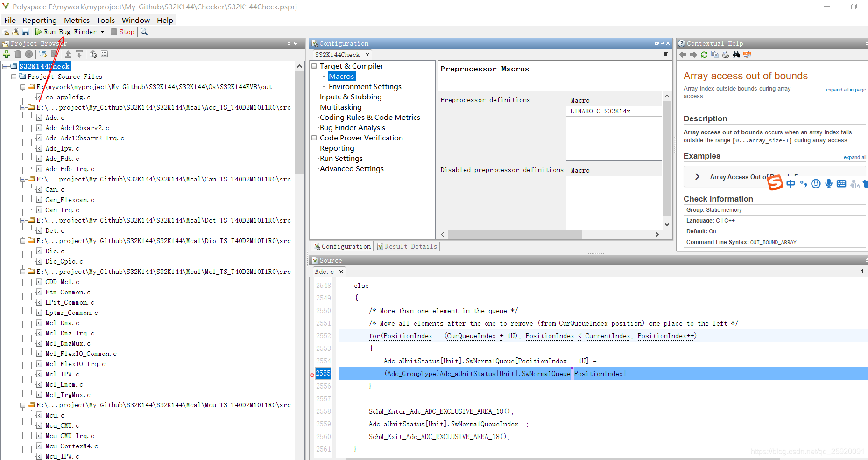
Task: Click the back arrow in Contextual Help
Action: [683, 55]
